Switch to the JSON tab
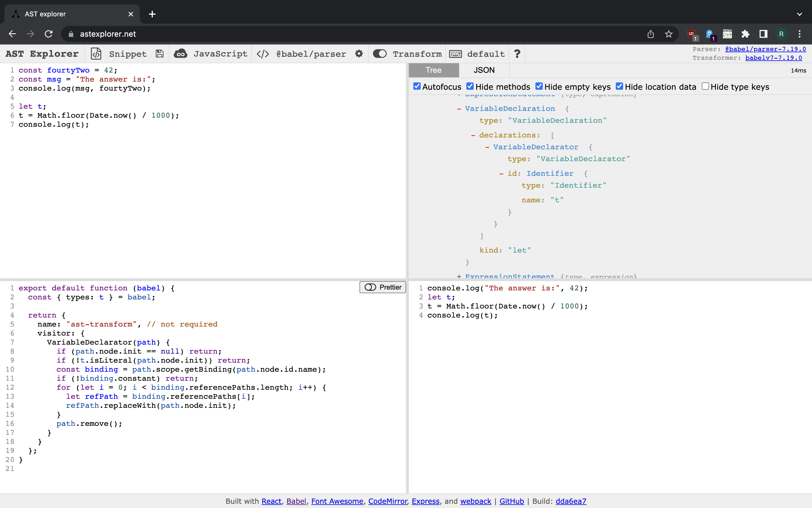 pyautogui.click(x=484, y=70)
